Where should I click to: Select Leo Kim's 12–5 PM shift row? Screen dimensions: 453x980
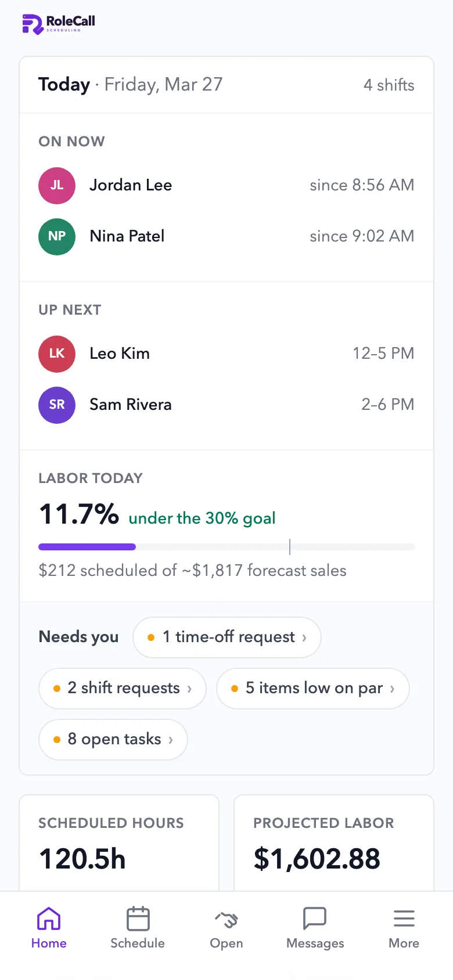coord(227,354)
